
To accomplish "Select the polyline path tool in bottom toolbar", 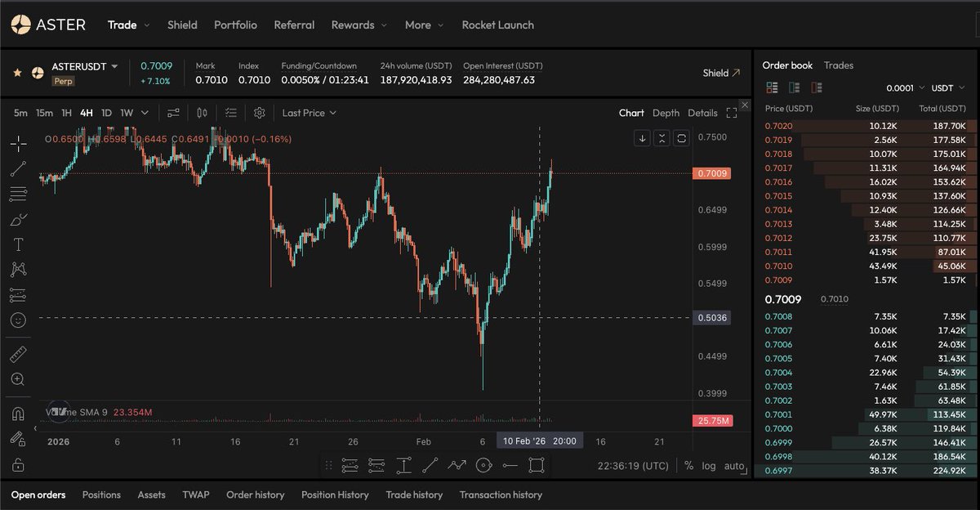I will [x=457, y=465].
